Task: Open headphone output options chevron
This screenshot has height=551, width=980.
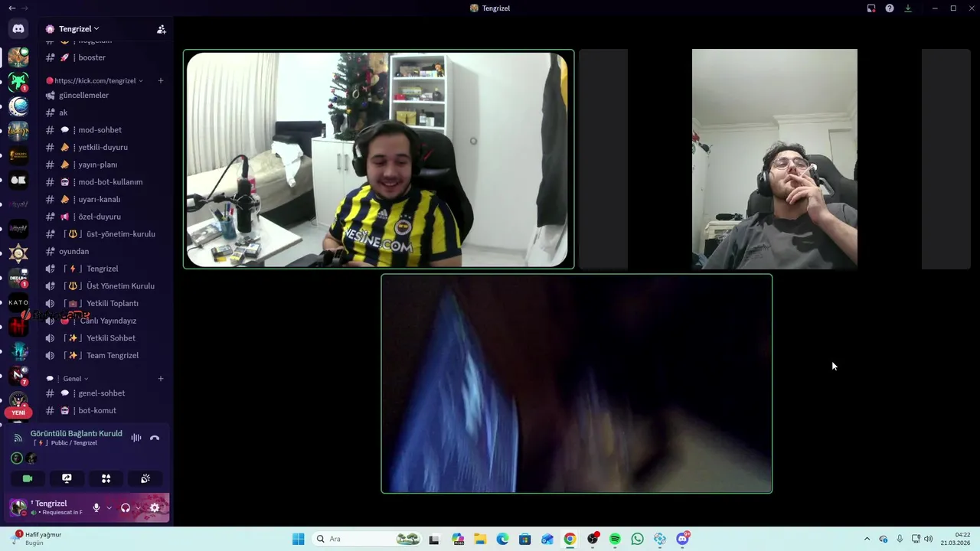Action: [x=138, y=507]
